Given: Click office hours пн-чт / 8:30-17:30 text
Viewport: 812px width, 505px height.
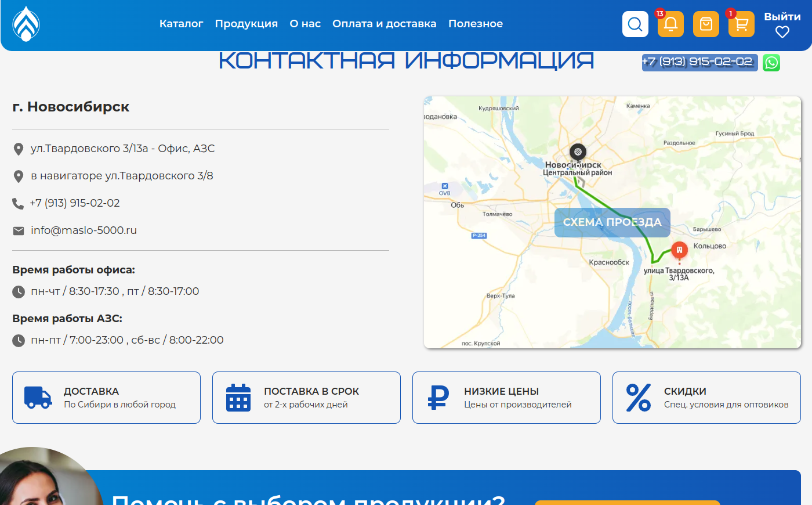Looking at the screenshot, I should [115, 291].
